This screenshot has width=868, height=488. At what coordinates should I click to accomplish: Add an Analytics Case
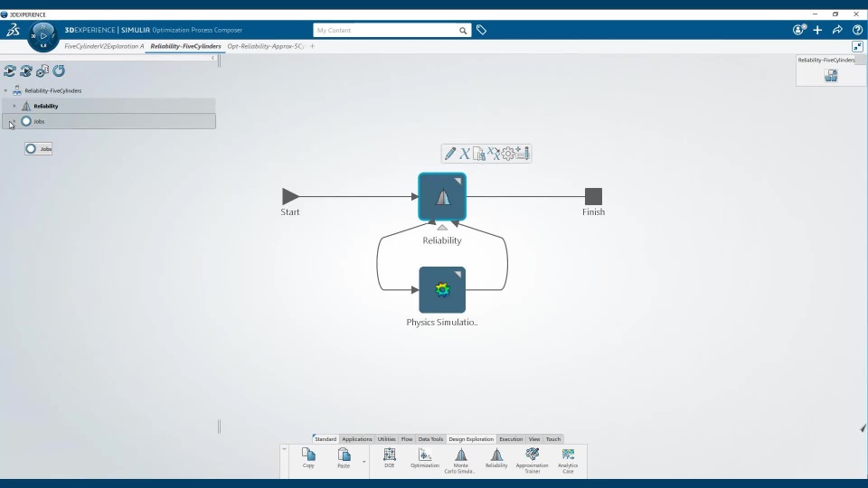point(568,460)
